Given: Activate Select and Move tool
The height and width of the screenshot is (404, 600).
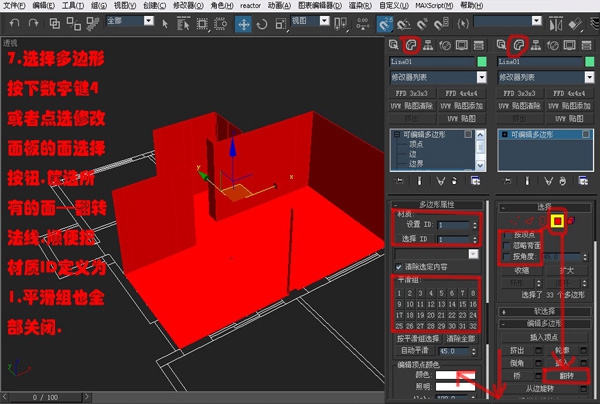Looking at the screenshot, I should click(243, 24).
